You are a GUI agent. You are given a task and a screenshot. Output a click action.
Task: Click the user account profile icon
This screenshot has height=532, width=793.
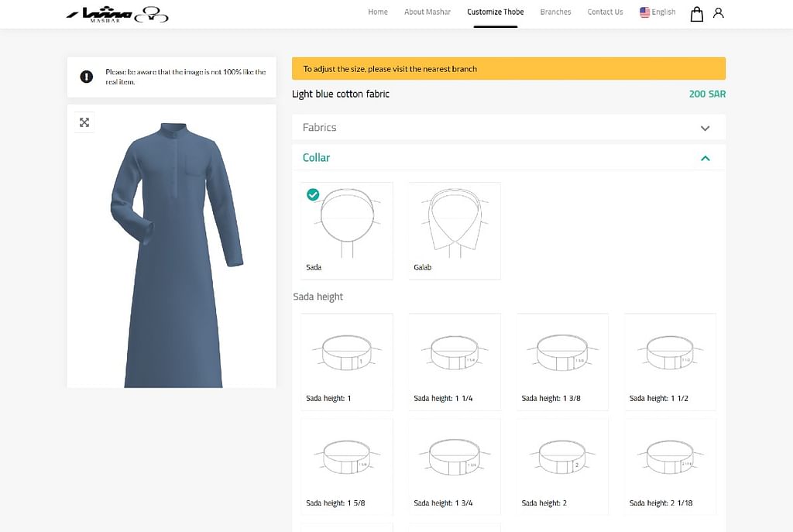click(x=718, y=13)
